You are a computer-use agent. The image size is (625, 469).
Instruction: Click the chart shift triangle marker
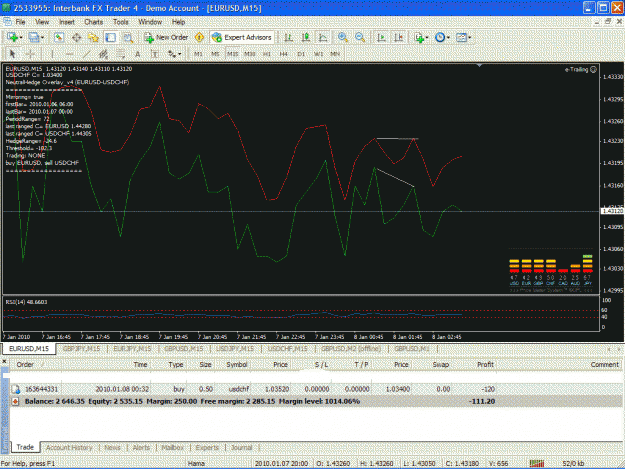pyautogui.click(x=479, y=65)
